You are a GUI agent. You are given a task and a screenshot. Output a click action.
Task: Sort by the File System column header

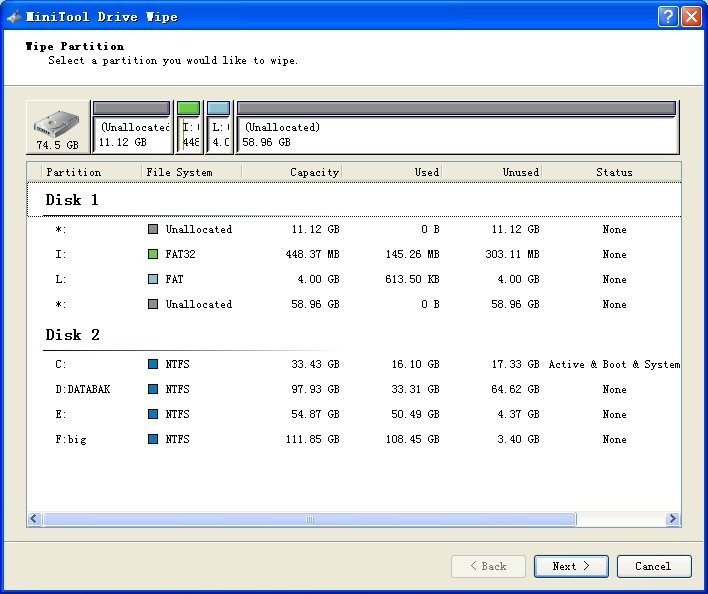192,172
